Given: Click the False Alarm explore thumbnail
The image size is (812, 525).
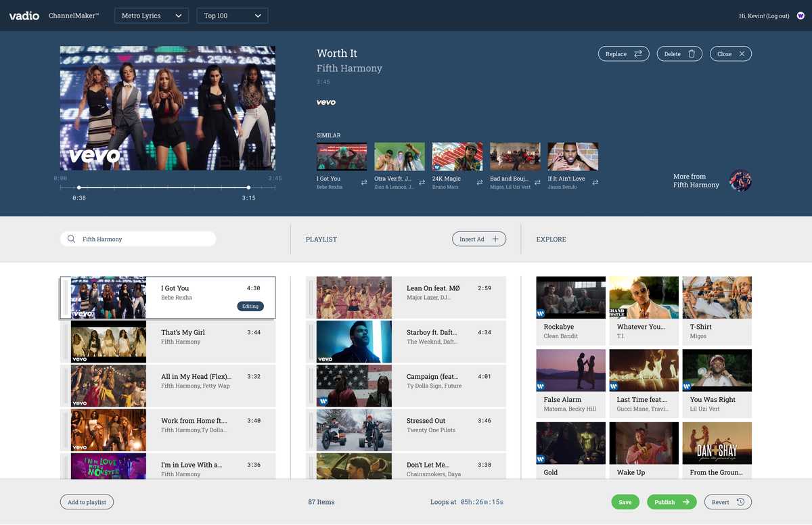Looking at the screenshot, I should point(571,370).
